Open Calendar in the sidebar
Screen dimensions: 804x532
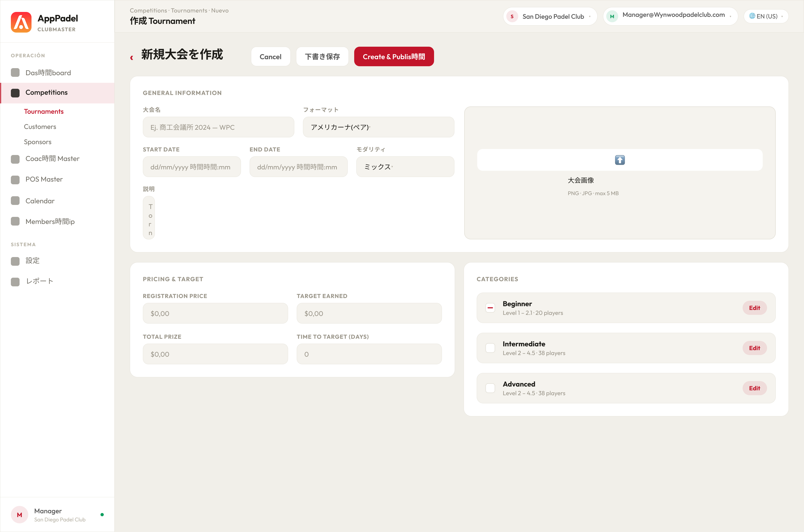click(x=57, y=201)
